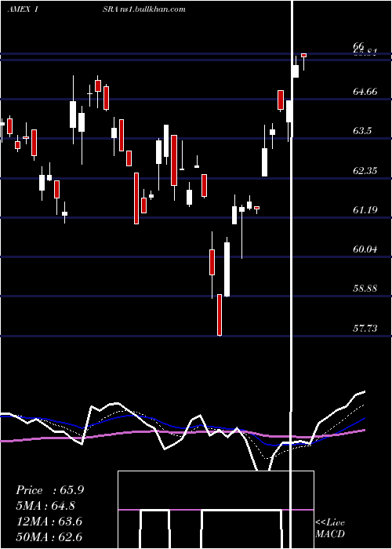Select the 62.35 price level label

click(365, 170)
